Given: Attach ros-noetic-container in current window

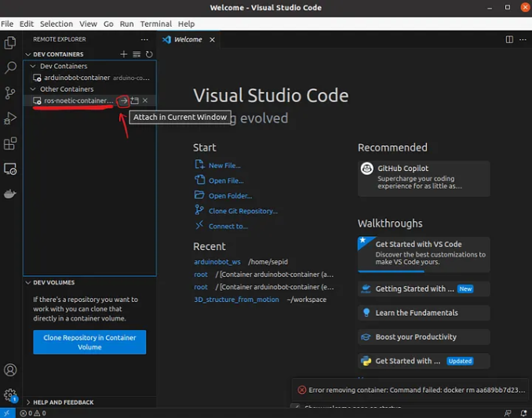Looking at the screenshot, I should [123, 100].
